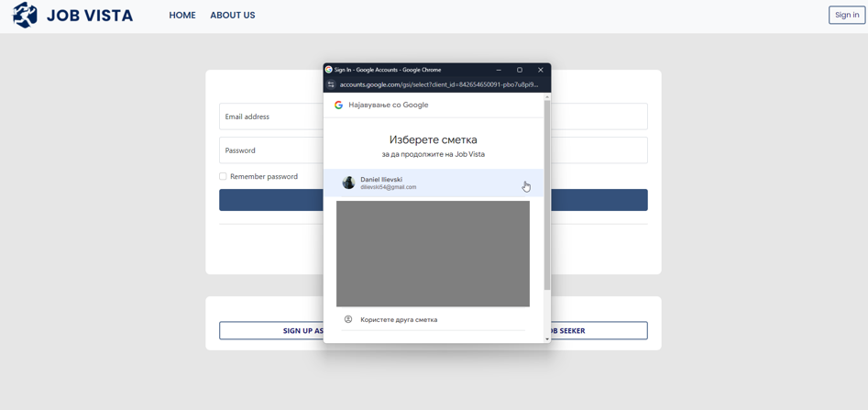Image resolution: width=868 pixels, height=410 pixels.
Task: Click the scrollbar down arrow in popup
Action: 547,339
